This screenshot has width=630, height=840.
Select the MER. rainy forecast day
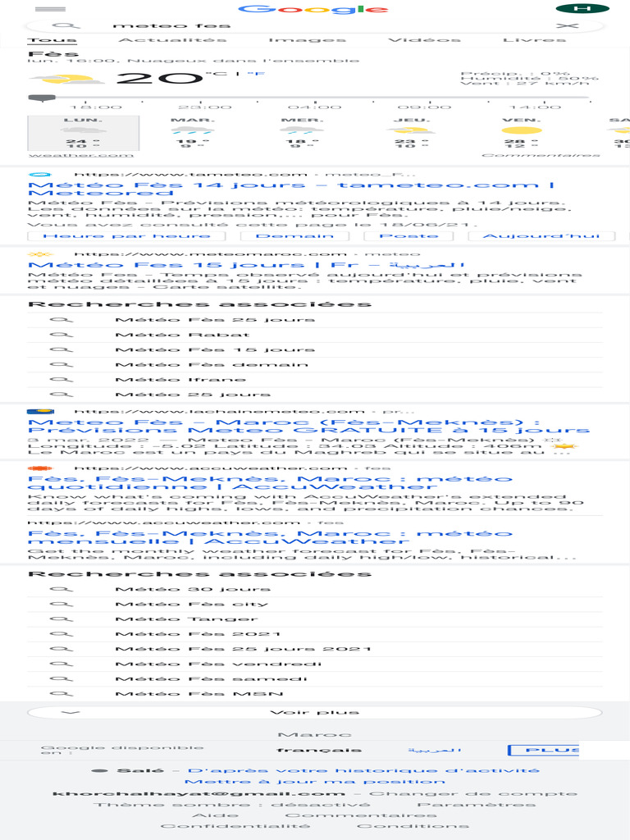point(302,133)
